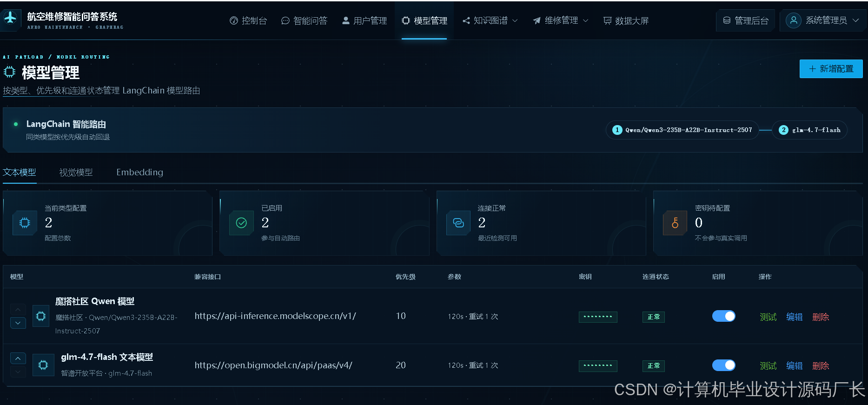The image size is (868, 405).
Task: Click 编辑 for glm-4.7-flash 文本模型
Action: [795, 366]
